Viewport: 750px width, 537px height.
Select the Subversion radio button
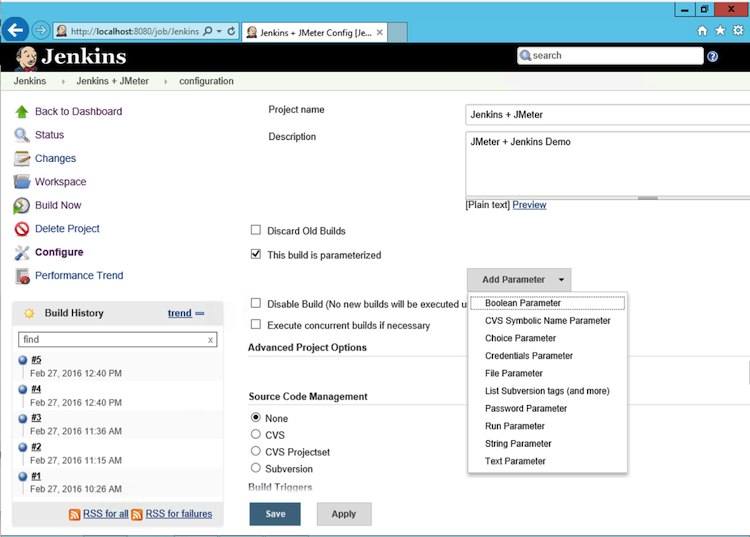(256, 468)
